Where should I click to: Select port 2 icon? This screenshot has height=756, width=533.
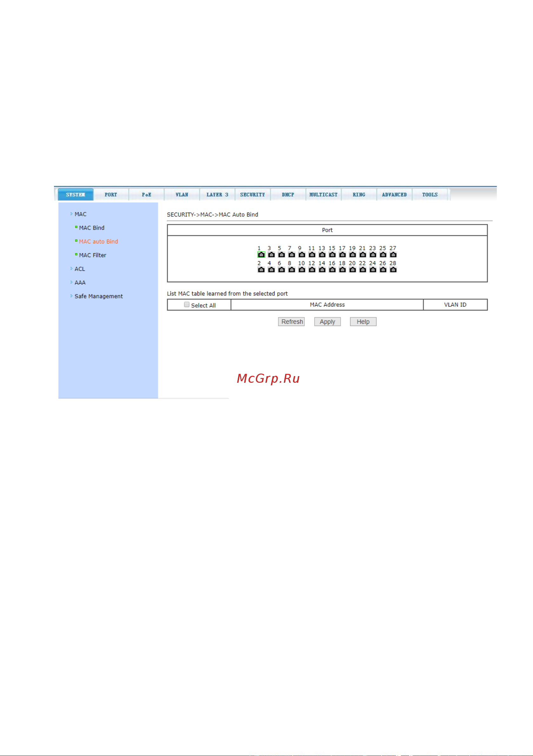(x=261, y=270)
